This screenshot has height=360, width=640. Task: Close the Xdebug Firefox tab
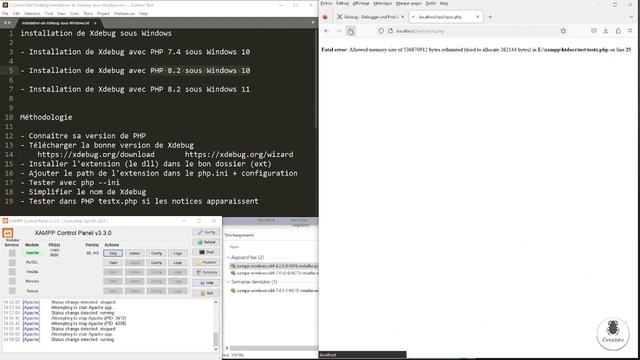[x=402, y=17]
